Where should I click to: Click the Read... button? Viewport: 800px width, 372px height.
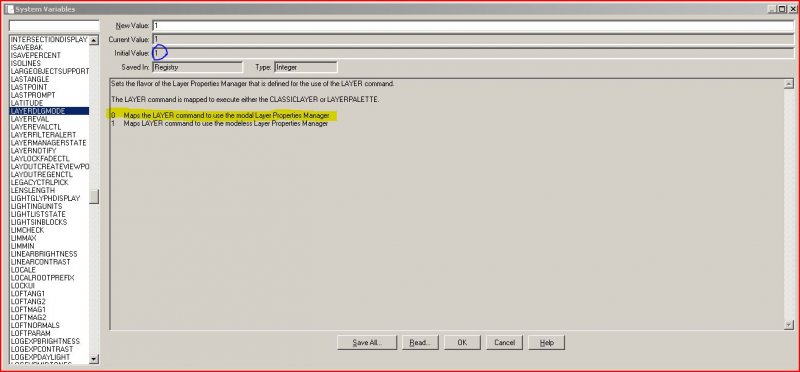(x=420, y=342)
